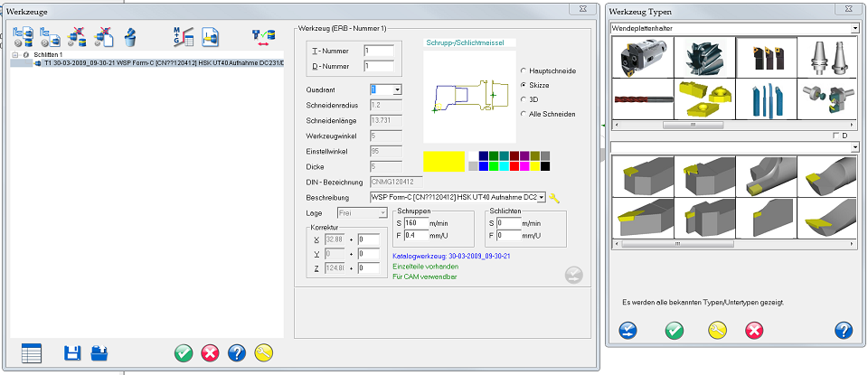Image resolution: width=868 pixels, height=375 pixels.
Task: Click the Schruppen F feed field
Action: coord(416,236)
